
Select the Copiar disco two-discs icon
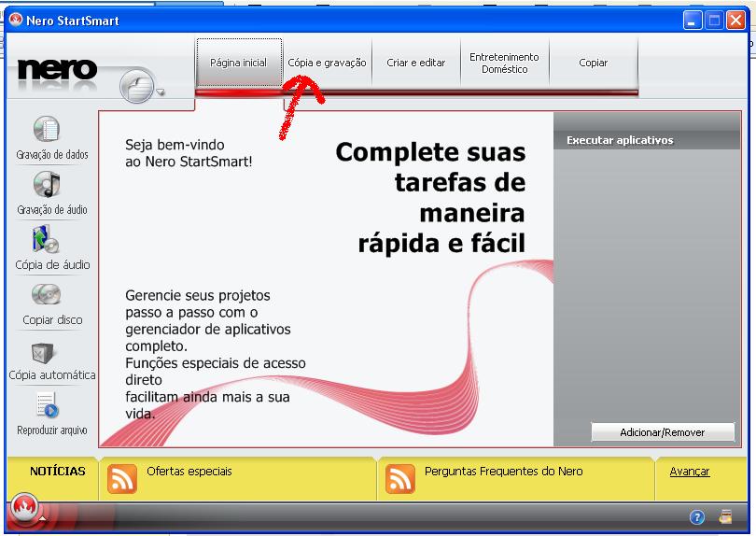click(x=47, y=294)
